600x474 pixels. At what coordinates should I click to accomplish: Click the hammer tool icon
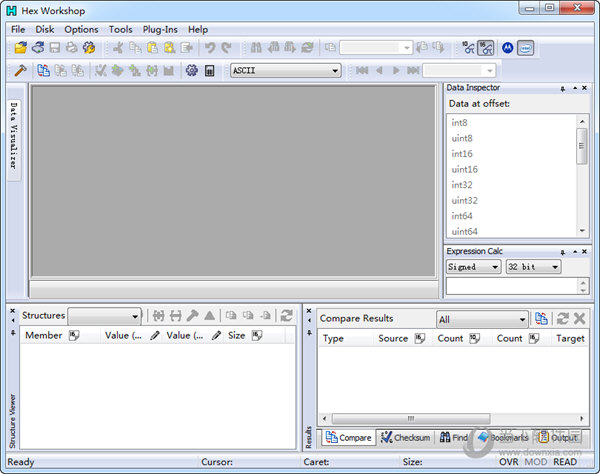click(20, 71)
